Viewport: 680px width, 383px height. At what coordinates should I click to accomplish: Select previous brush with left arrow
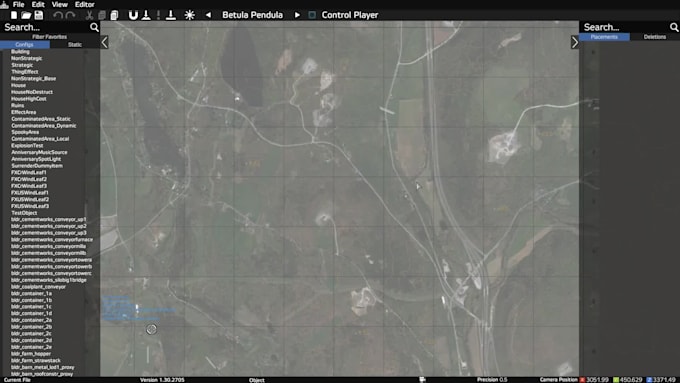(208, 15)
